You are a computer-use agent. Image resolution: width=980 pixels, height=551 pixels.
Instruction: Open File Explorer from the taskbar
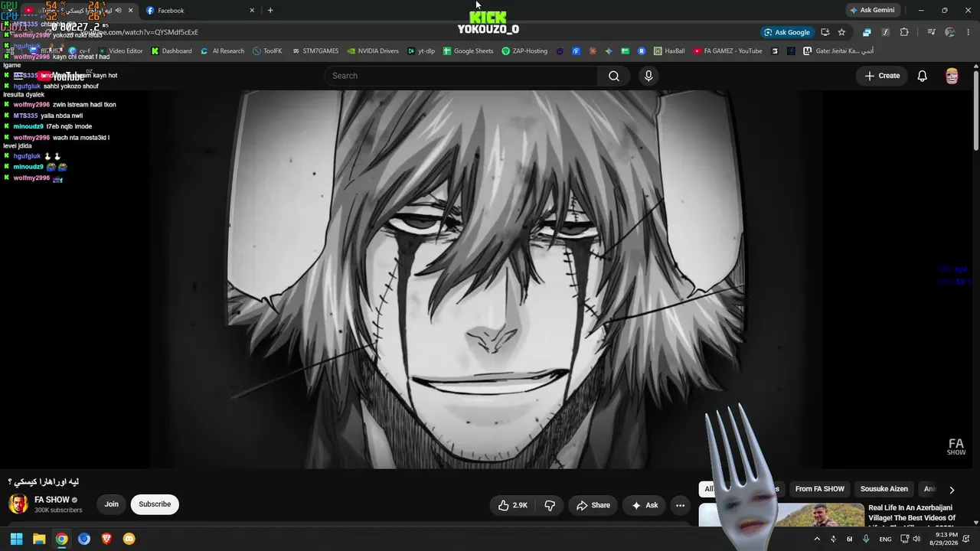tap(39, 539)
